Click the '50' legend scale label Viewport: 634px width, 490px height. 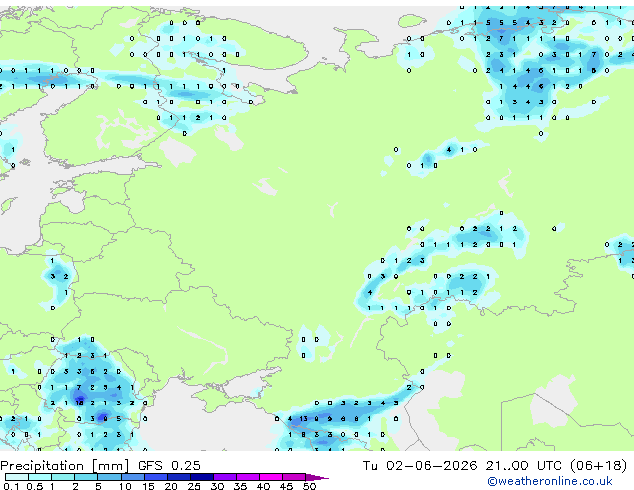tap(309, 486)
